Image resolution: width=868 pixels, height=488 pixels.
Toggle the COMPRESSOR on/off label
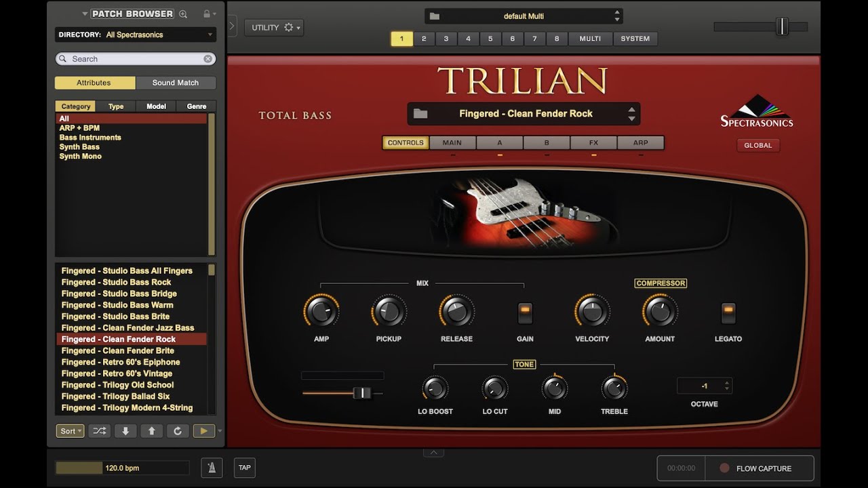[x=660, y=283]
